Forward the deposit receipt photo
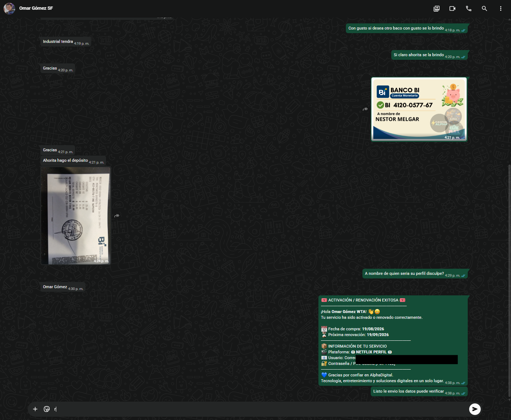 tap(116, 216)
